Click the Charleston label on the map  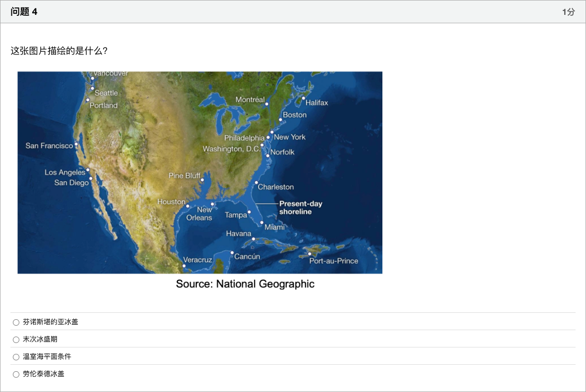276,187
